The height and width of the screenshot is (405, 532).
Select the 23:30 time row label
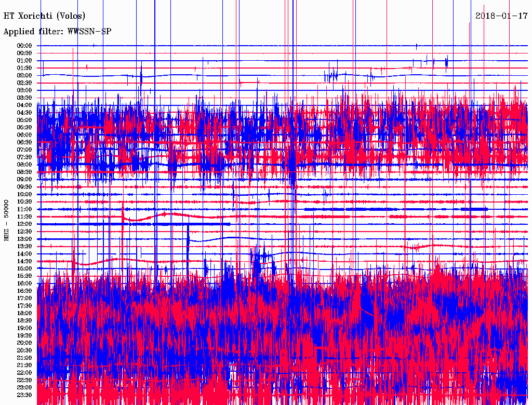pyautogui.click(x=24, y=395)
